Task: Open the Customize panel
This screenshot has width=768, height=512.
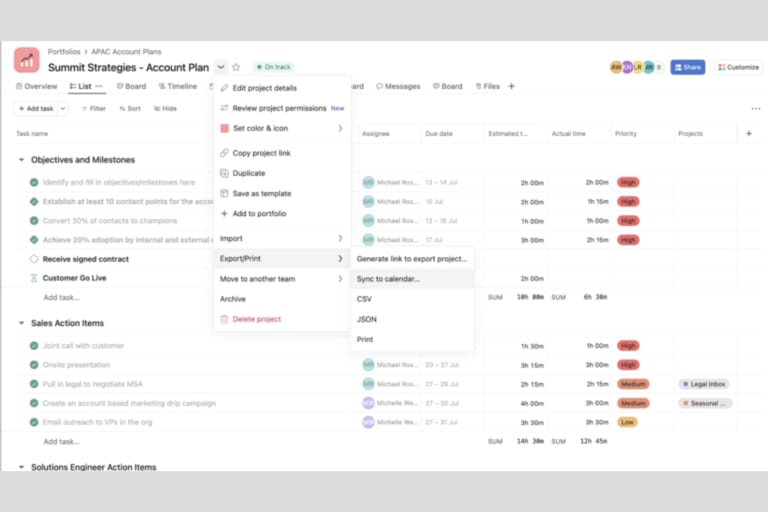Action: [x=738, y=67]
